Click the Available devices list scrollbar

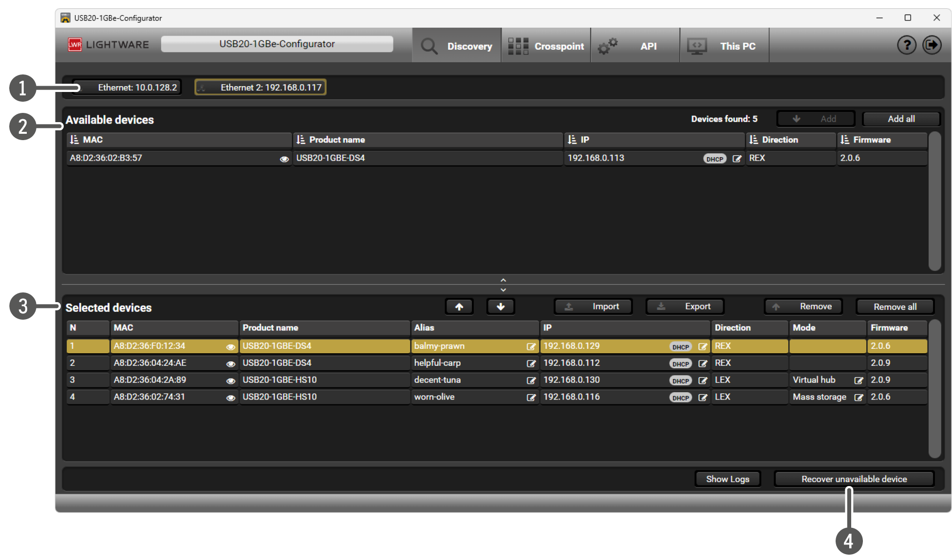click(934, 200)
